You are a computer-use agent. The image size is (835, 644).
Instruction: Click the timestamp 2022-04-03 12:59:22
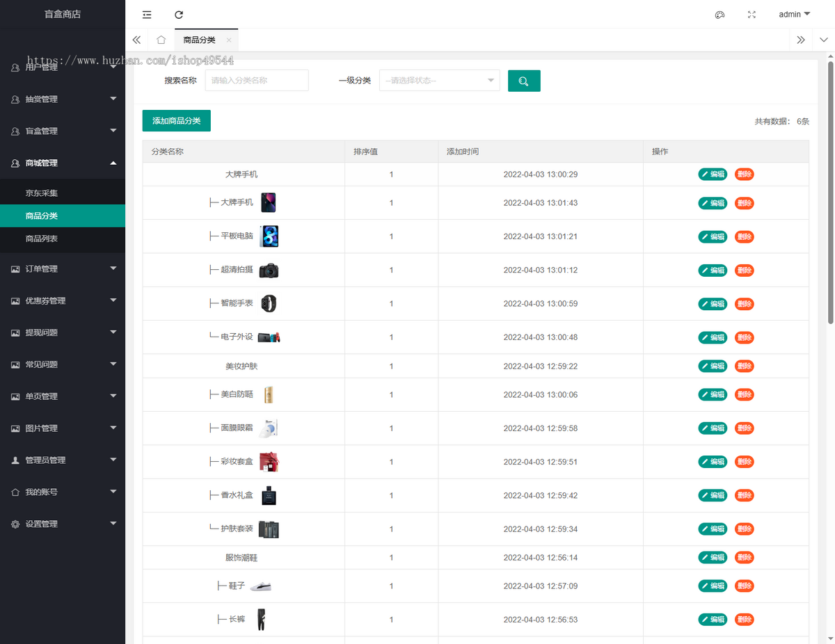click(541, 366)
